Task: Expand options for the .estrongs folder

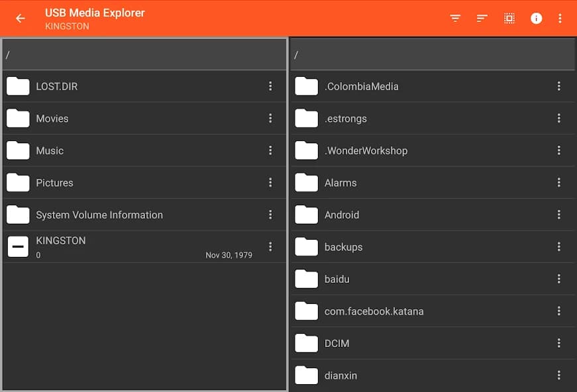Action: (558, 118)
